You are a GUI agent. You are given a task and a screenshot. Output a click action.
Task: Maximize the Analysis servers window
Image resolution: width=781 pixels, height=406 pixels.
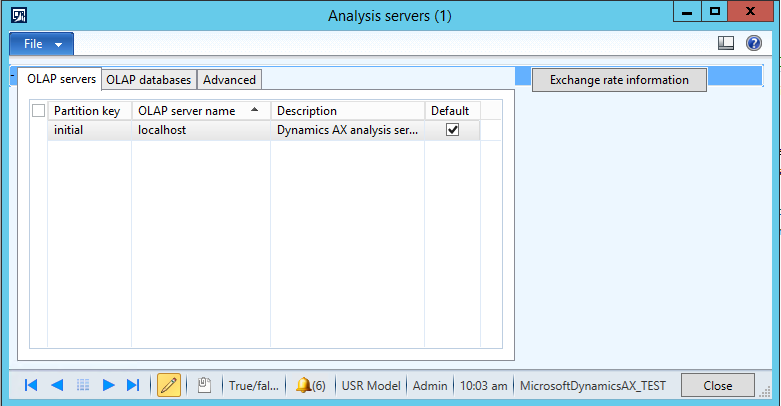pos(715,11)
